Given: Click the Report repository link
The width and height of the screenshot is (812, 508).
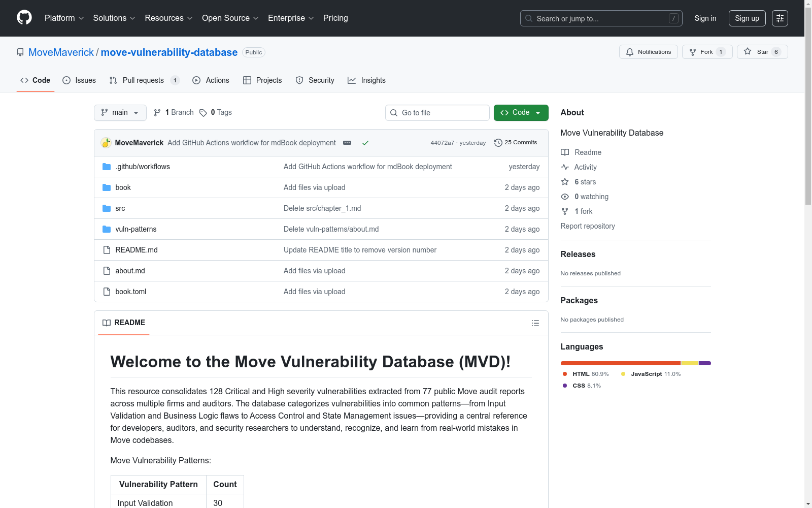Looking at the screenshot, I should coord(588,226).
